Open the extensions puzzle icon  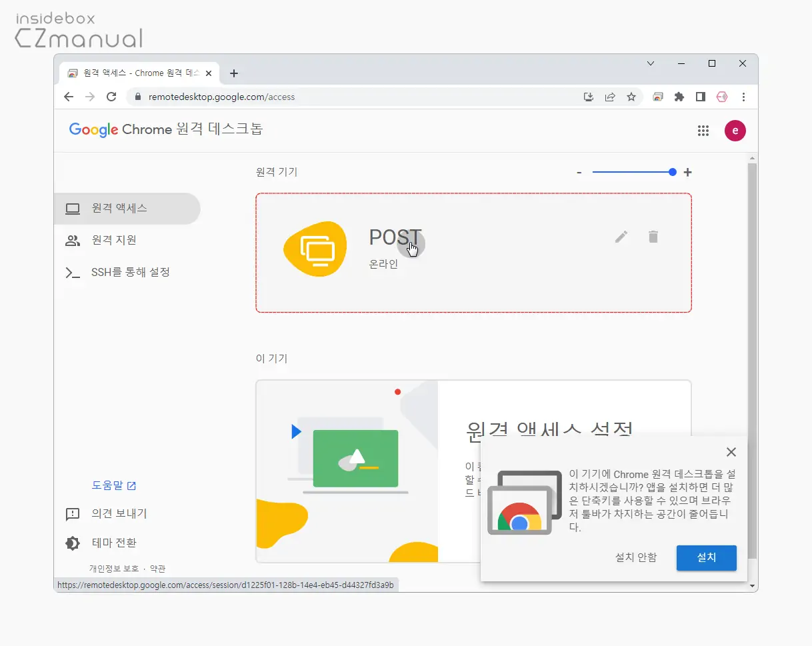tap(679, 97)
